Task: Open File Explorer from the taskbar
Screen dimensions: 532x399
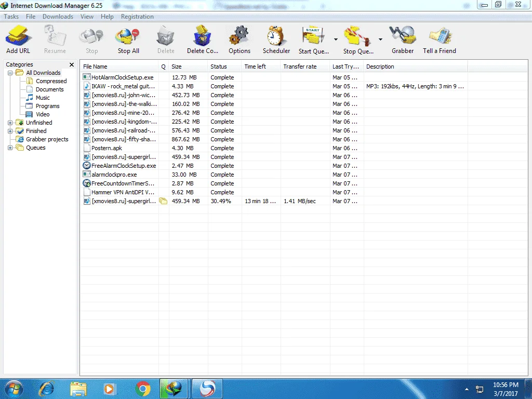Action: (x=78, y=389)
